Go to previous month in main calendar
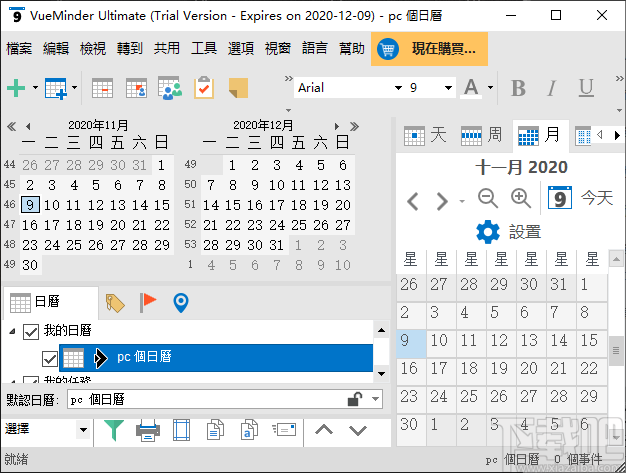This screenshot has height=473, width=626. [x=413, y=201]
